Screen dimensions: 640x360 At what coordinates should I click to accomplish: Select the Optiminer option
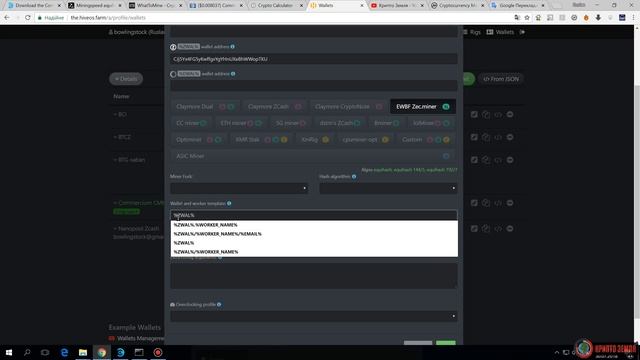coord(199,140)
